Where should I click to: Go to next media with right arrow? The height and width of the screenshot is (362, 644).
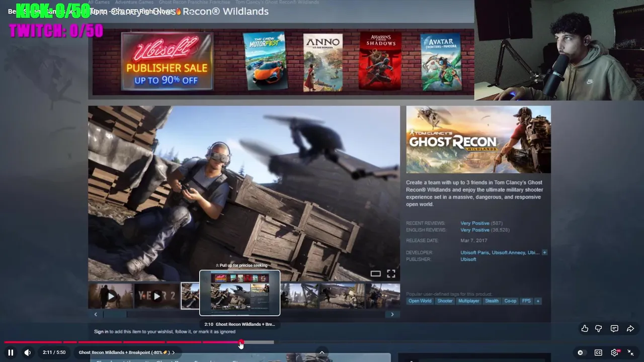pyautogui.click(x=392, y=314)
